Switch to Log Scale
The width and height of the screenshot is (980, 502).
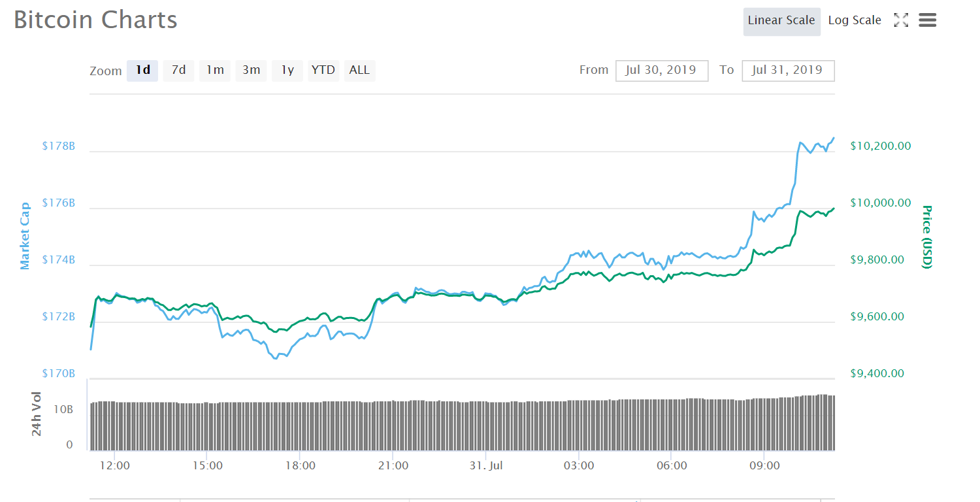(x=855, y=20)
